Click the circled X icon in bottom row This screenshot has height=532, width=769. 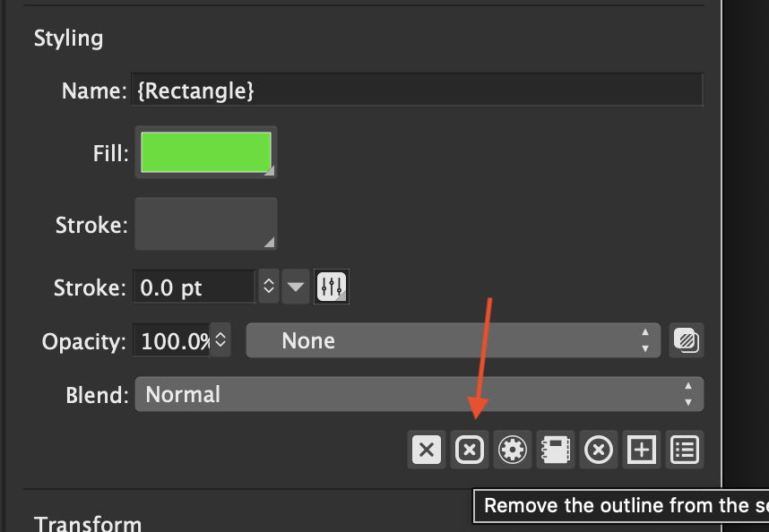coord(598,450)
